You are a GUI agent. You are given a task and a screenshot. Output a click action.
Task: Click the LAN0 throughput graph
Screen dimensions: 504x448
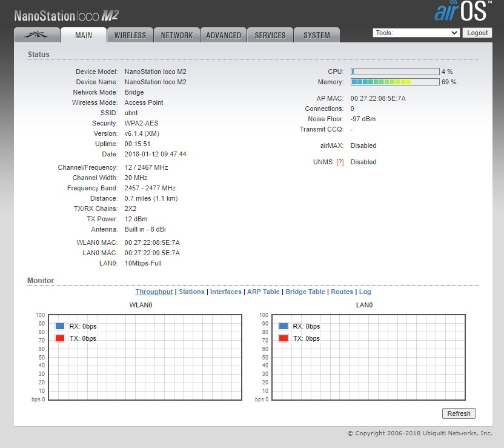368,357
